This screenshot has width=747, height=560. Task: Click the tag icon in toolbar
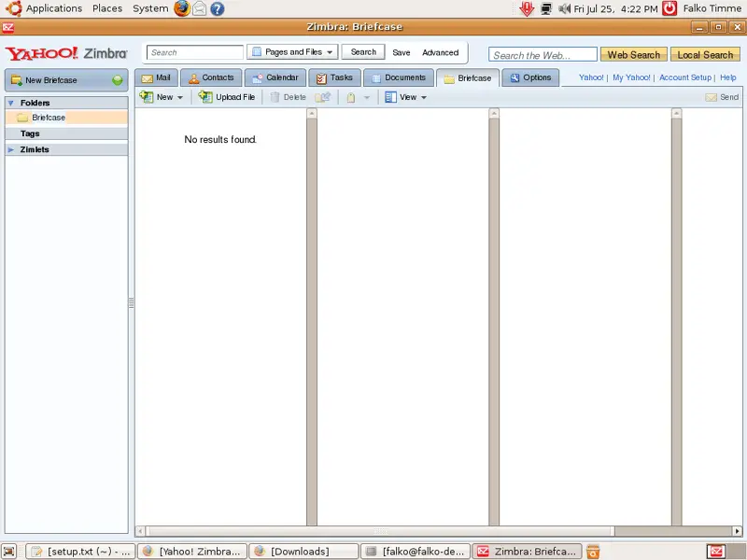[x=351, y=98]
